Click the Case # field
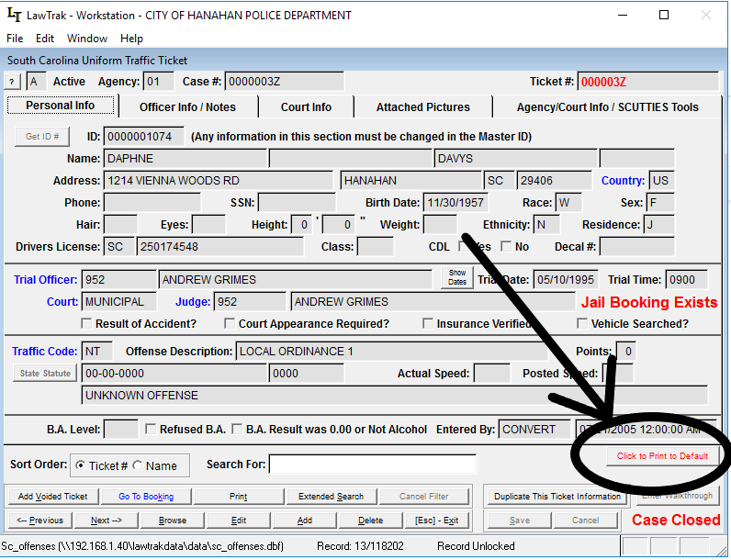This screenshot has width=731, height=560. tap(285, 82)
